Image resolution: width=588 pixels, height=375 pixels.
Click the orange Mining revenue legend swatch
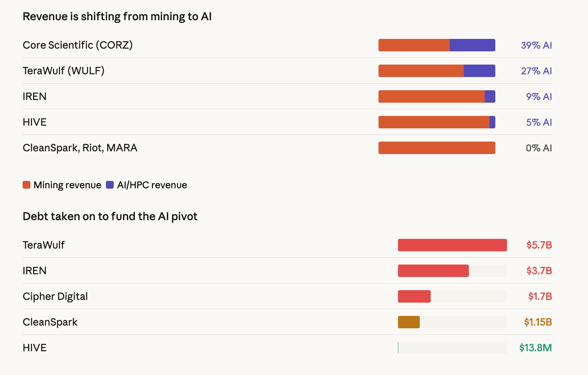point(26,185)
